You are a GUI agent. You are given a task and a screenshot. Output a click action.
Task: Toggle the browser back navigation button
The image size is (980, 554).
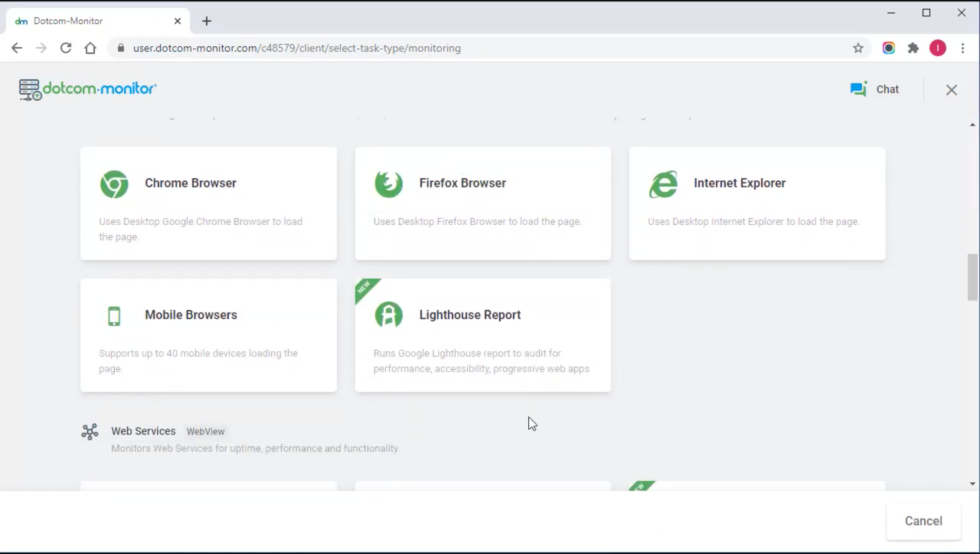tap(17, 48)
